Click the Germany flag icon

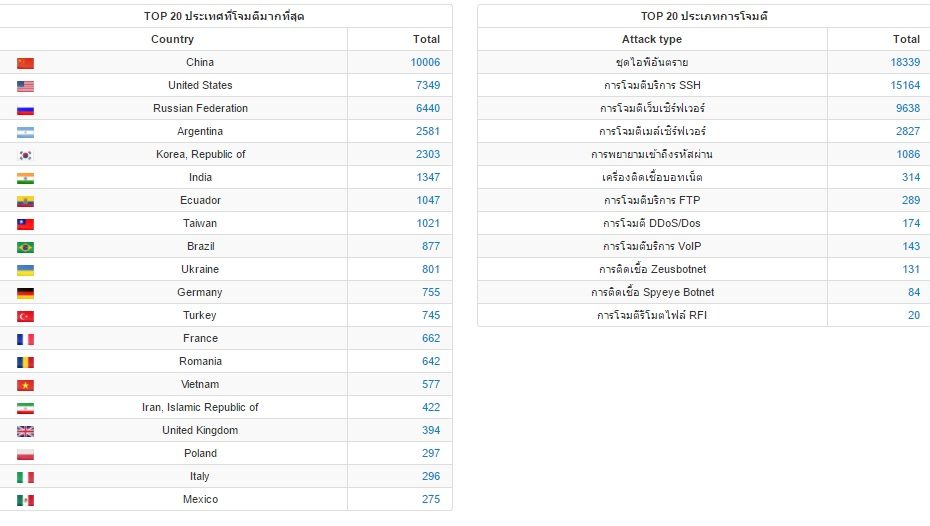[x=26, y=294]
